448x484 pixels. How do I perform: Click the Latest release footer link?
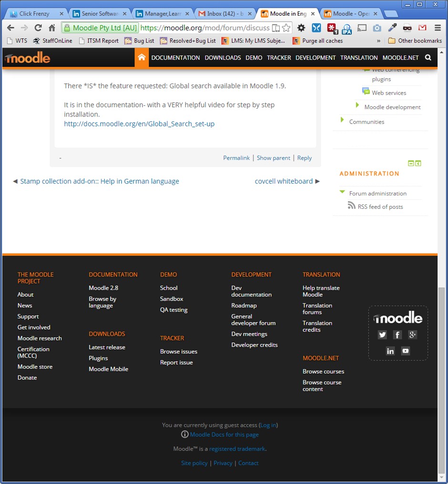tap(107, 347)
